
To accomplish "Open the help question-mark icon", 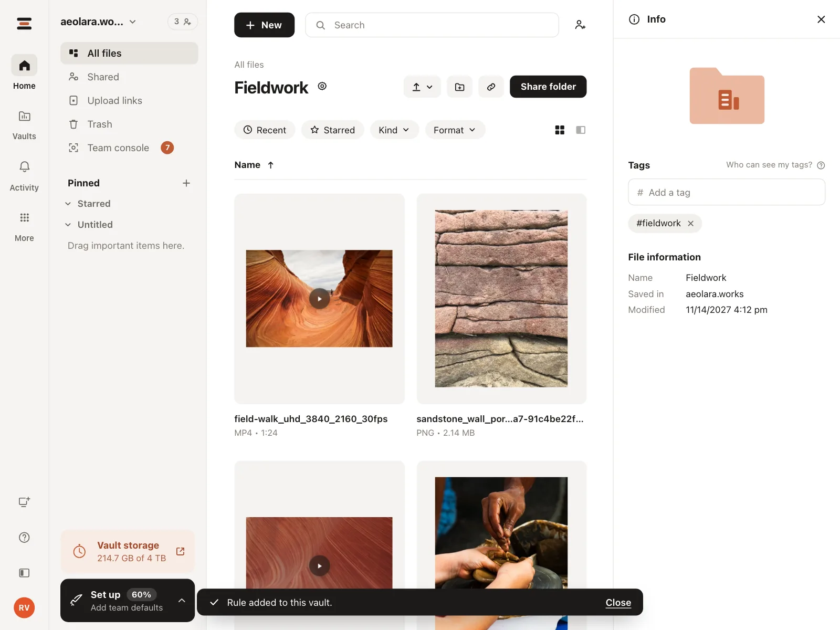I will [x=24, y=538].
